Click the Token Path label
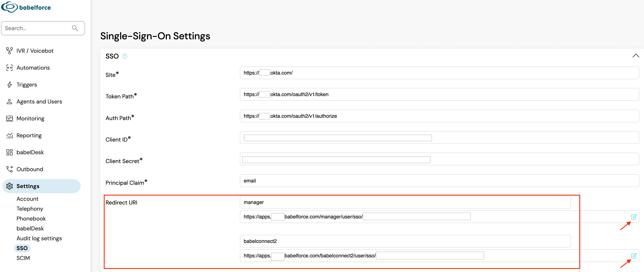This screenshot has width=644, height=272. [121, 96]
